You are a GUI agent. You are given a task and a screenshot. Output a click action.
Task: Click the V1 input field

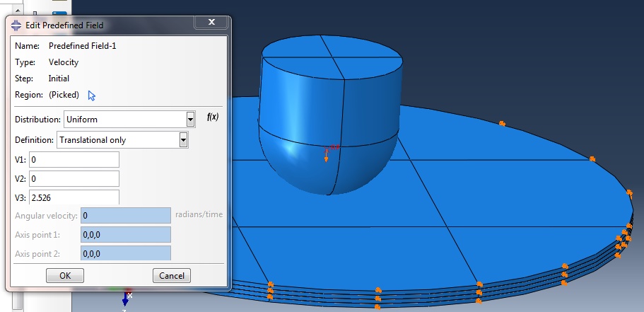pyautogui.click(x=74, y=159)
